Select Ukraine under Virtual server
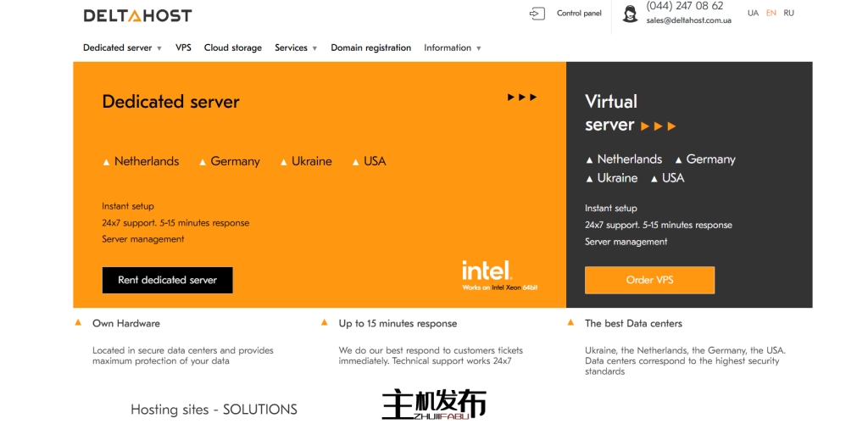This screenshot has width=868, height=435. [x=612, y=178]
